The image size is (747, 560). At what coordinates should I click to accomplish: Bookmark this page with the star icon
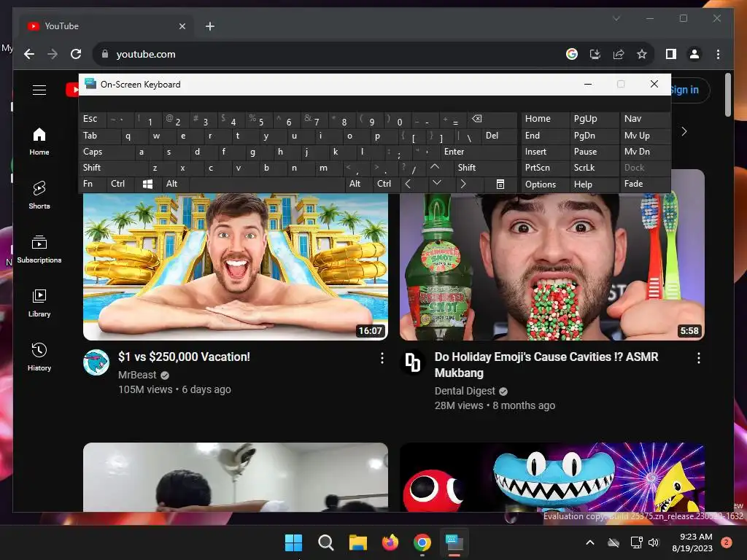point(642,54)
